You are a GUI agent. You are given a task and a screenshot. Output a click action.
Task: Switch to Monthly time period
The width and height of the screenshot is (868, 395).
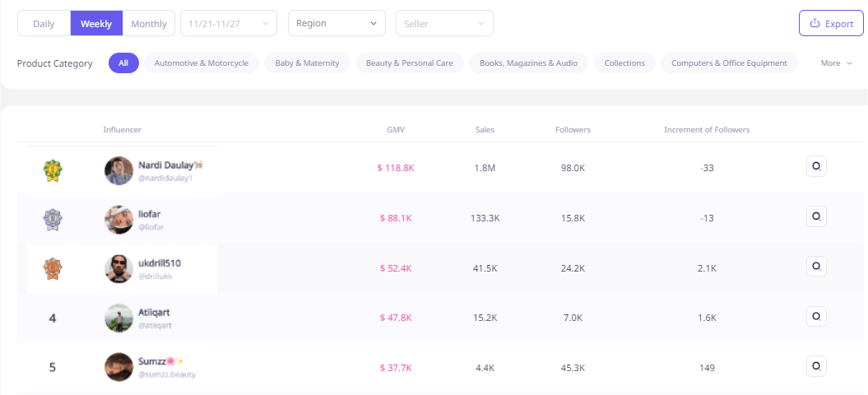pyautogui.click(x=149, y=24)
